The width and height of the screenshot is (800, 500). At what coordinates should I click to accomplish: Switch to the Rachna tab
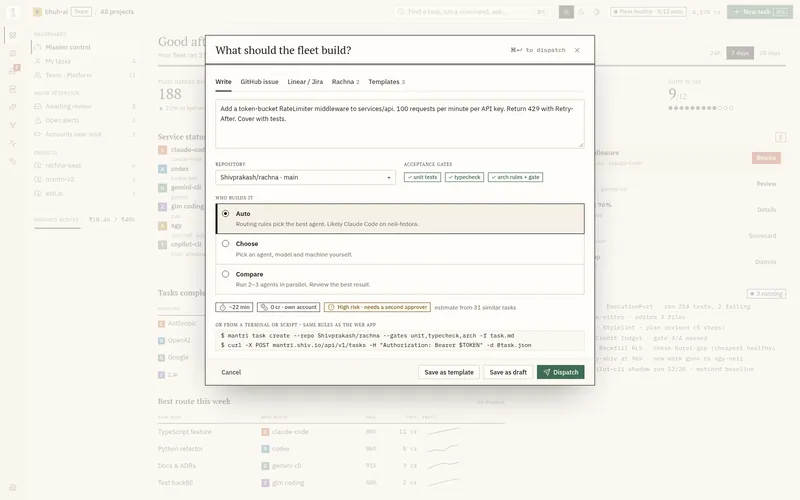pos(345,82)
